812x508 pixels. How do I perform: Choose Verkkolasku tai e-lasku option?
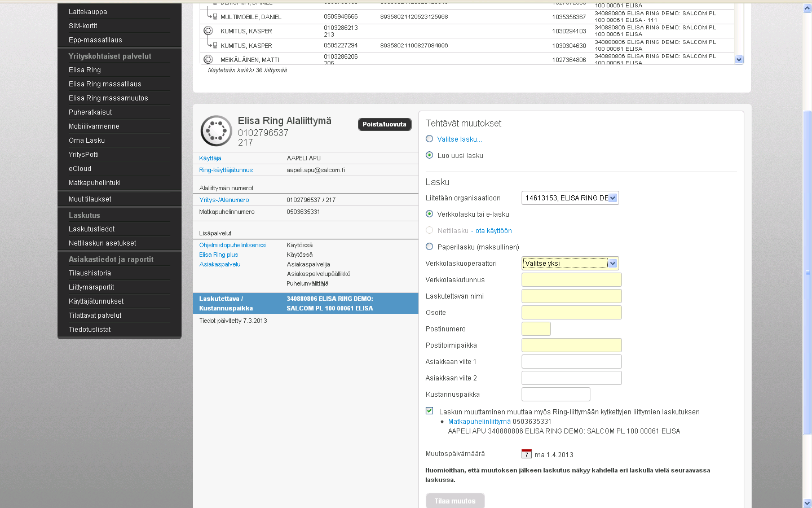[x=430, y=214]
